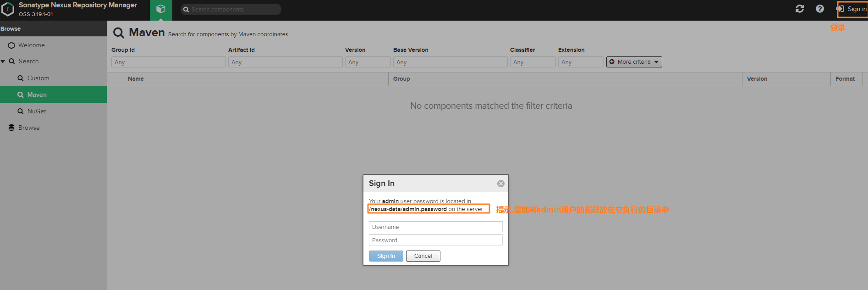
Task: Collapse the Search tree node arrow
Action: click(3, 61)
